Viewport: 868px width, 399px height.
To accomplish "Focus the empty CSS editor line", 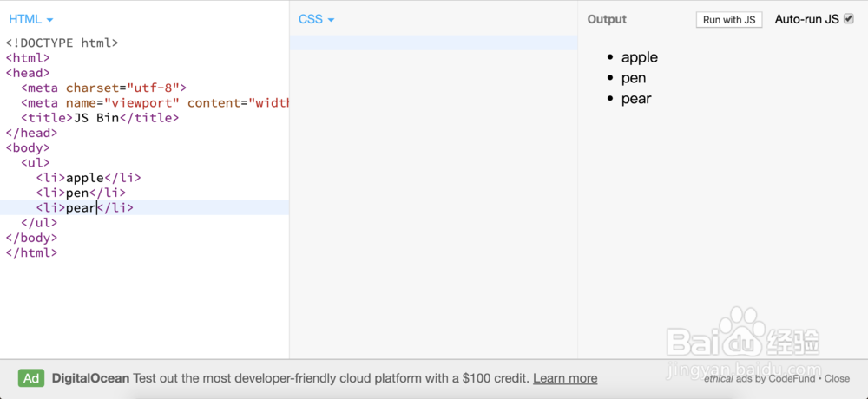I will click(x=433, y=43).
